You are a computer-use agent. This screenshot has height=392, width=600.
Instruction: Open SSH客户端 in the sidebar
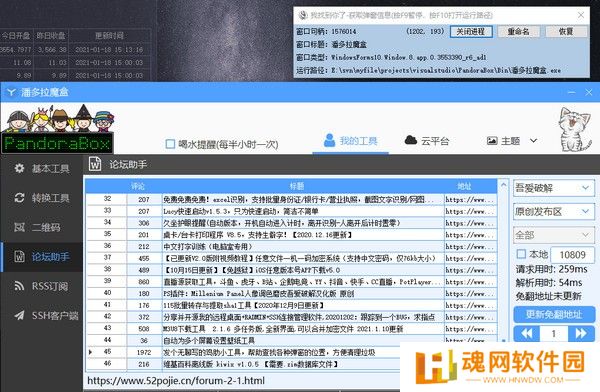[41, 315]
